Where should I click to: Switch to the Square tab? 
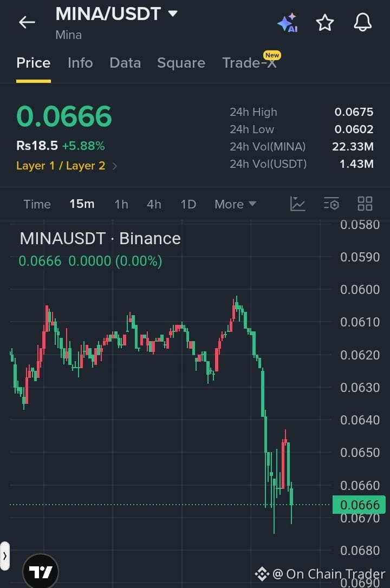pos(181,63)
